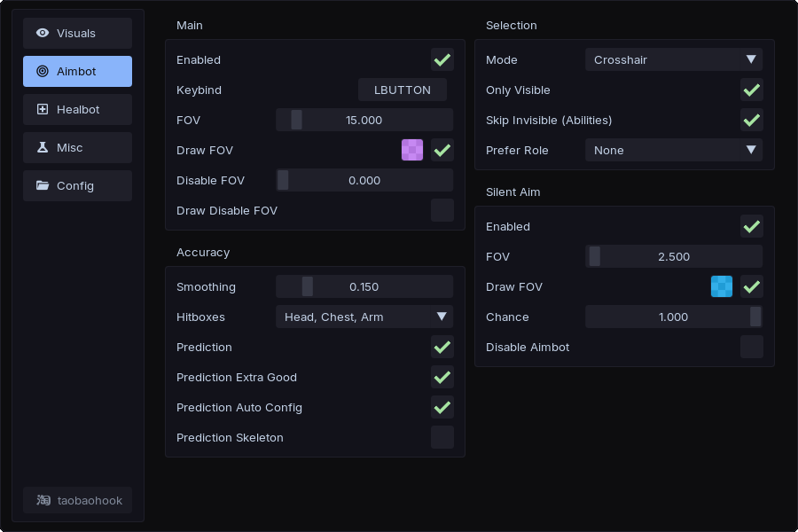Click the Smoothing slider
798x532 pixels.
(x=364, y=286)
